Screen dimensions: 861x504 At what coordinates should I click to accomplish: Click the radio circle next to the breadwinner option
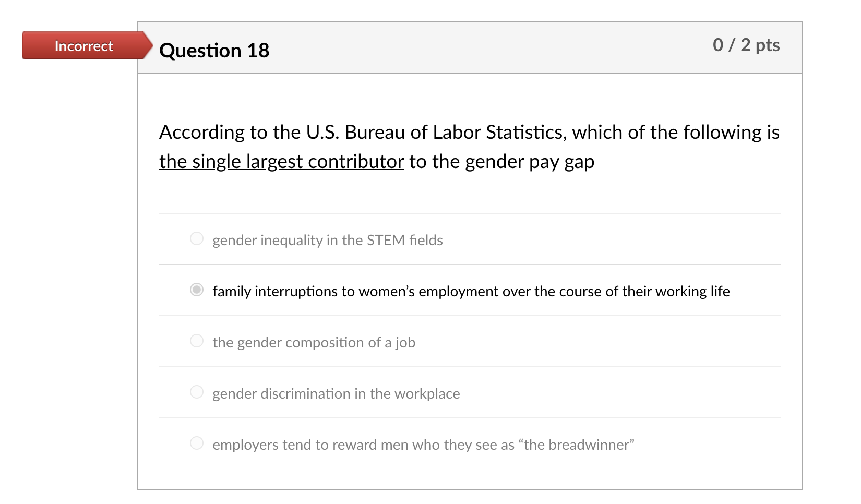point(197,443)
